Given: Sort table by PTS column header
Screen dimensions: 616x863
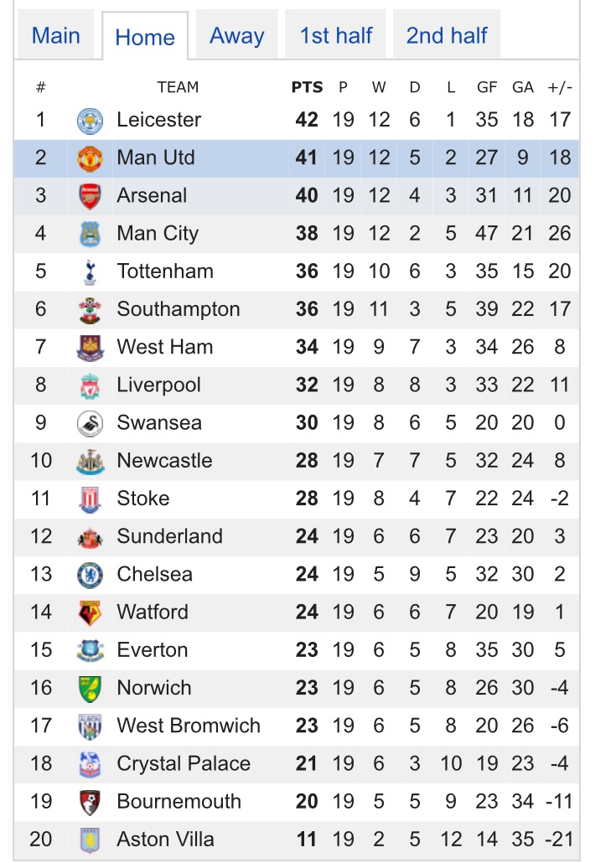Looking at the screenshot, I should (x=307, y=87).
